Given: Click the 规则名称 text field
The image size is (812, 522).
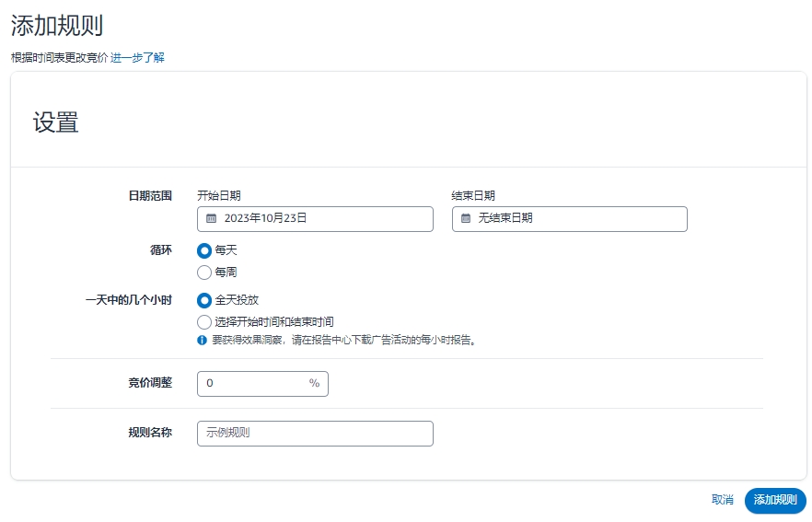Looking at the screenshot, I should point(315,434).
